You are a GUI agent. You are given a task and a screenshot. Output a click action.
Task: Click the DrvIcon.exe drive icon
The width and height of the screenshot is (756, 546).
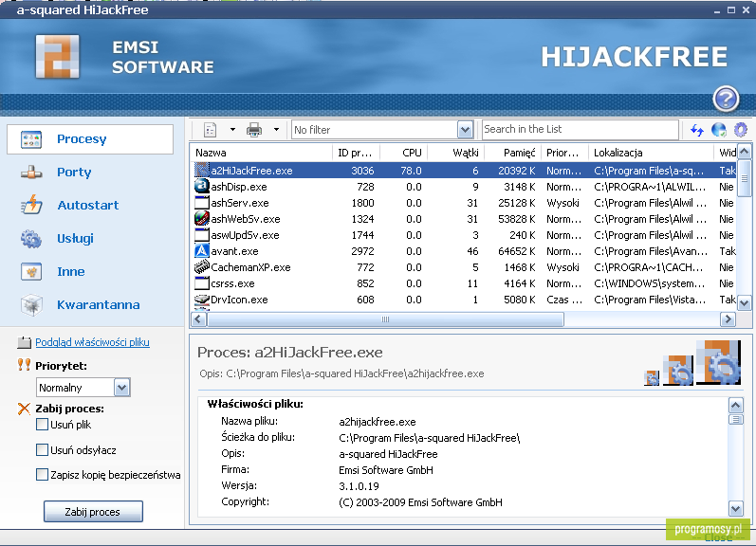[201, 300]
